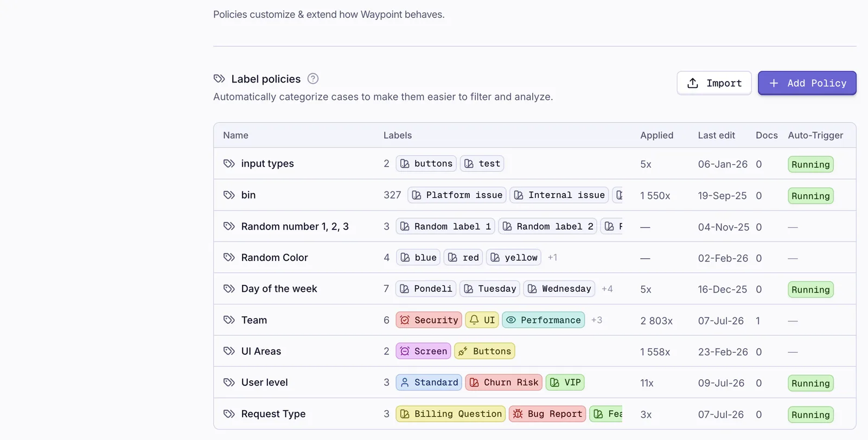Open the Request Type policy
The image size is (868, 440).
click(x=273, y=414)
